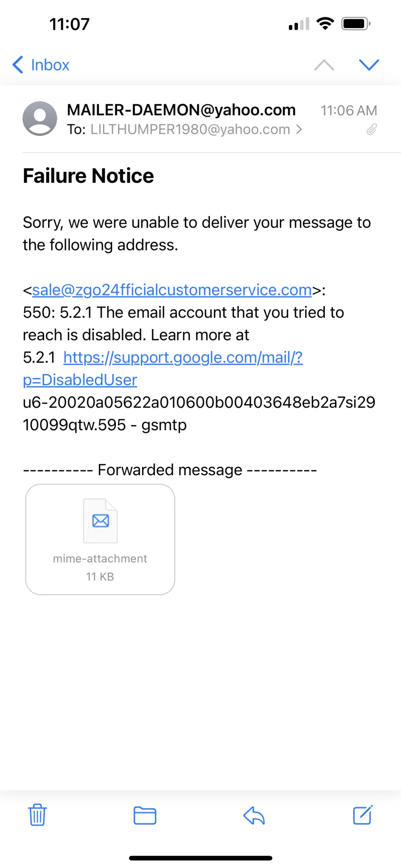
Task: Expand recipient details next to LILTHUMPER1980@yahoo.com
Action: point(299,129)
